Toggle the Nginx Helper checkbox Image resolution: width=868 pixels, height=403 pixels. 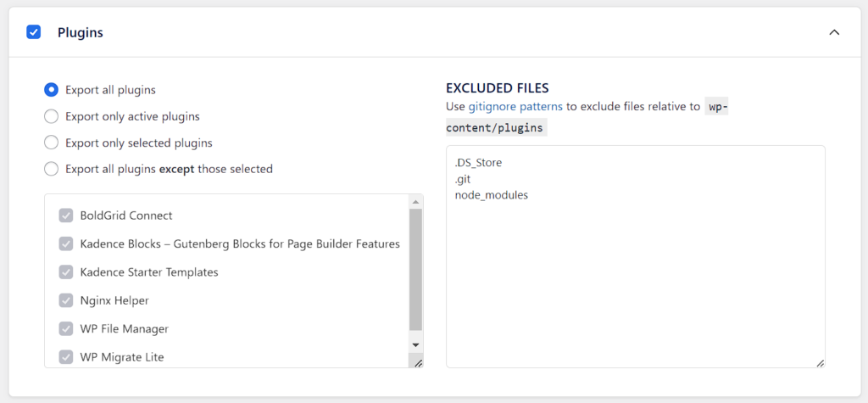coord(66,300)
